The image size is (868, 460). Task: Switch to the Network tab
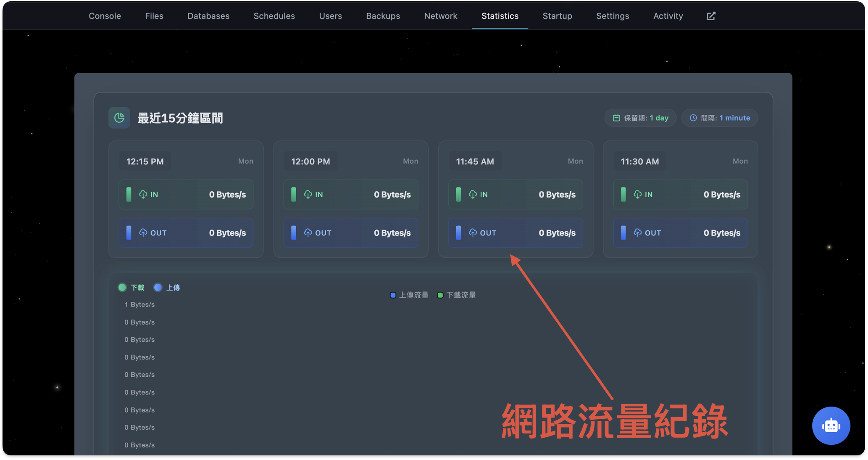pos(441,16)
